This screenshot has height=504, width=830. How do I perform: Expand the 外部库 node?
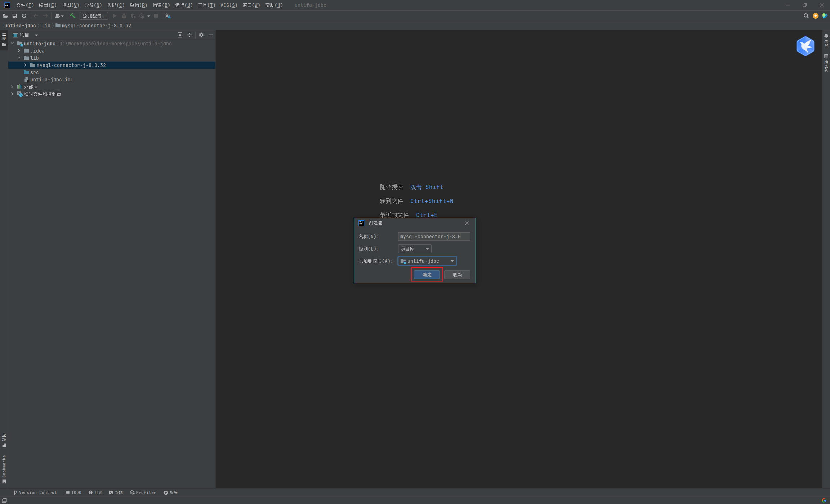(13, 87)
